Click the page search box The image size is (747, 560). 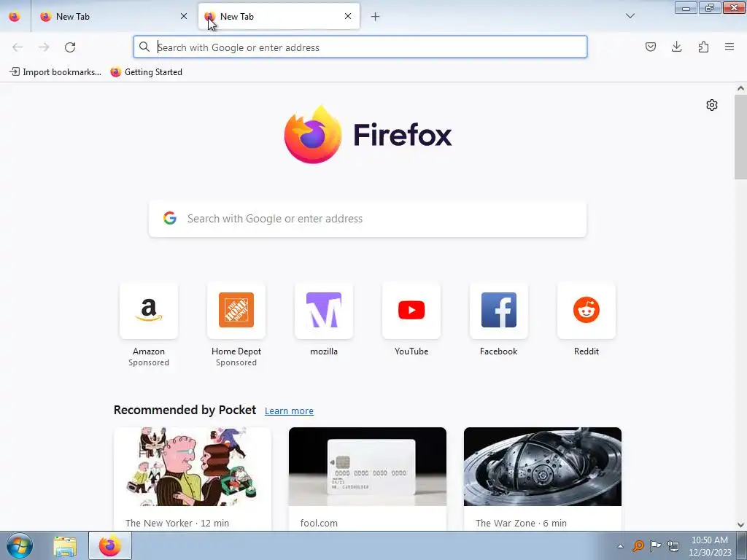click(368, 219)
